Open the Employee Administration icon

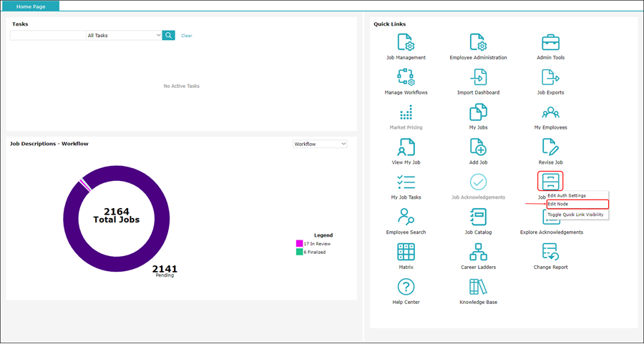pos(478,42)
